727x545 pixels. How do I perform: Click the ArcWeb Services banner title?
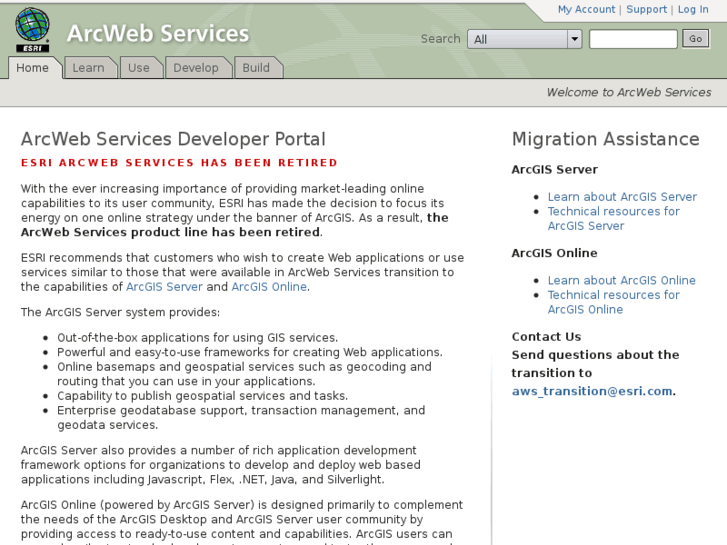point(158,33)
